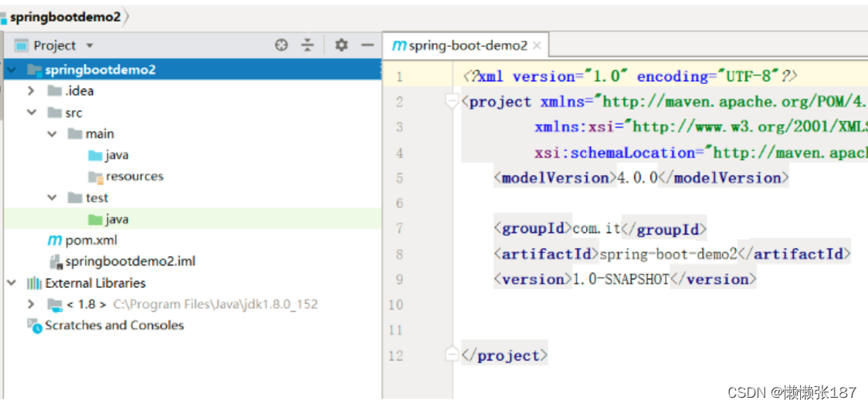The height and width of the screenshot is (407, 868).
Task: Click version value 1.0-SNAPSHOT
Action: [621, 279]
